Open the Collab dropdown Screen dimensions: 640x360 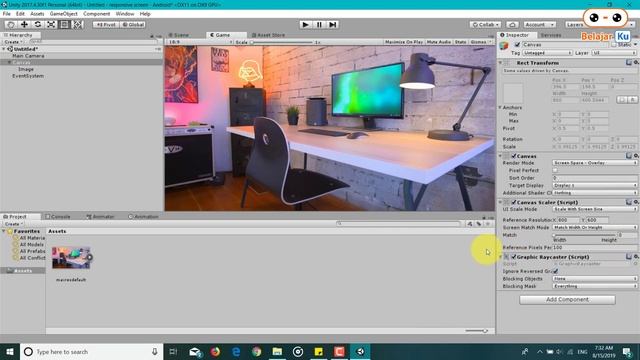click(x=485, y=24)
